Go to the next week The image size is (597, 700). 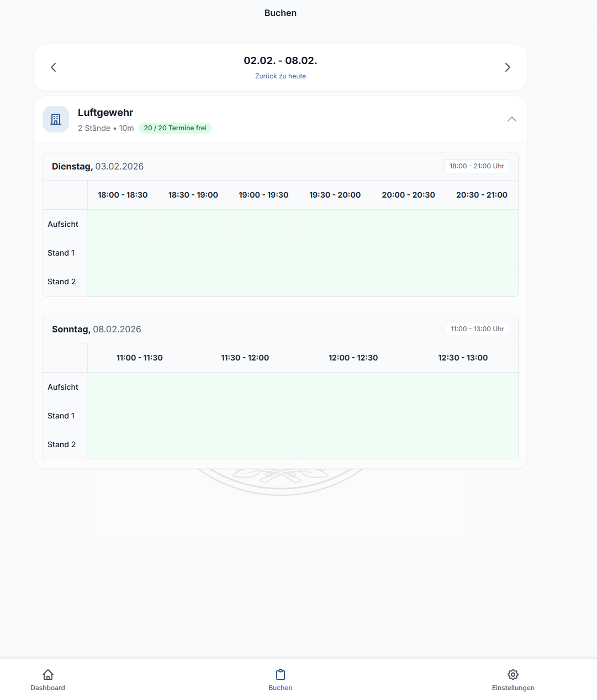pos(508,67)
